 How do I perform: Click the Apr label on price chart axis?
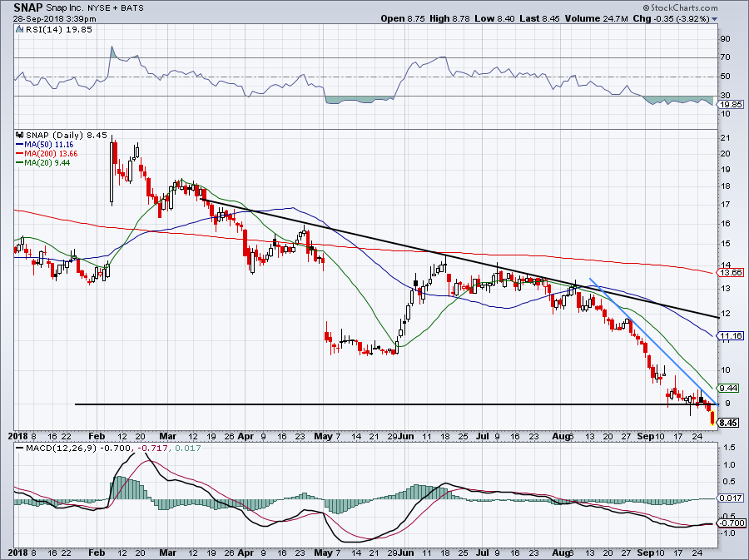pyautogui.click(x=246, y=436)
